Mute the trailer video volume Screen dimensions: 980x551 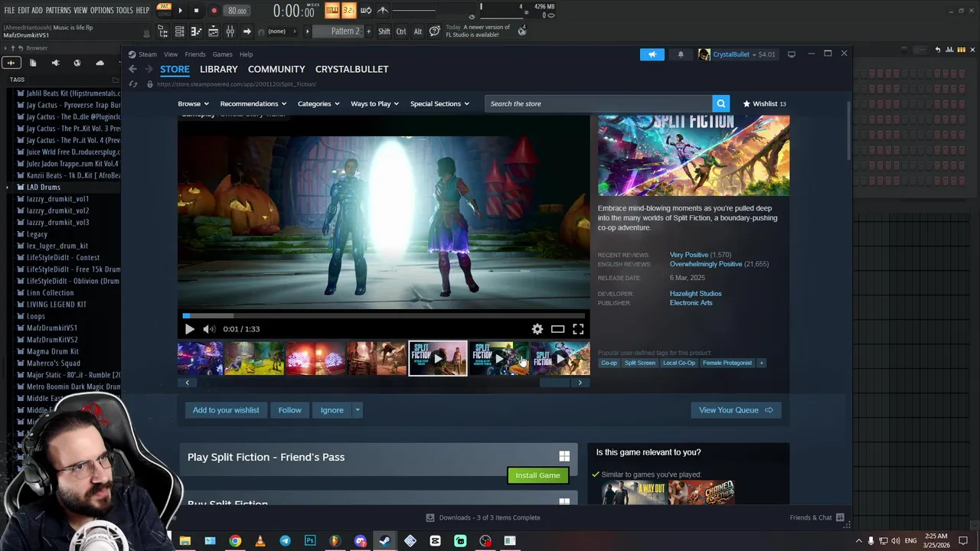pos(208,329)
